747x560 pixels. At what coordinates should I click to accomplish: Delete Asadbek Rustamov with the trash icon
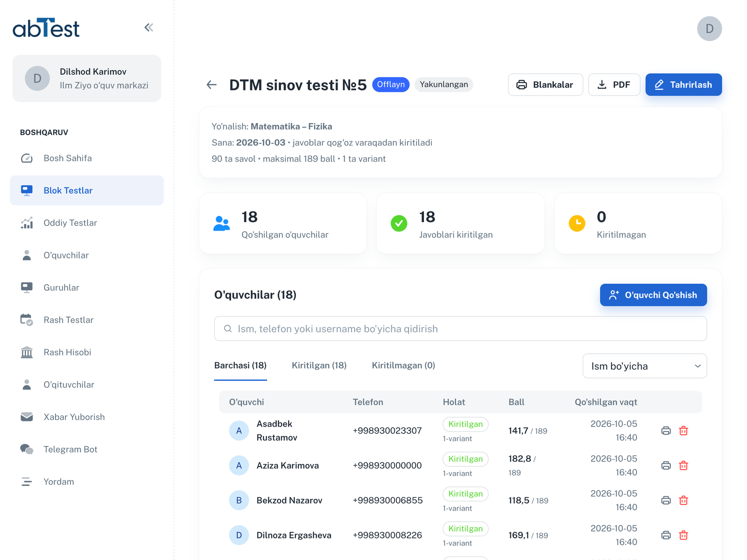684,431
